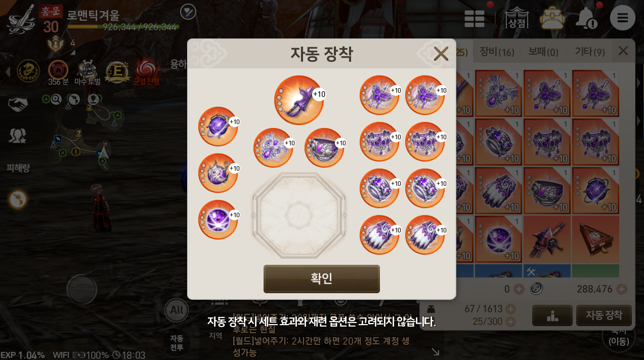Screen dimensions: 644x360
Task: Open the hamburger main menu
Action: [x=622, y=18]
